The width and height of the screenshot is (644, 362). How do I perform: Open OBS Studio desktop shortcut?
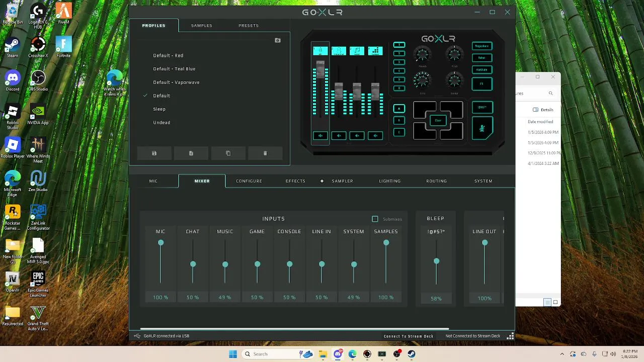click(38, 80)
